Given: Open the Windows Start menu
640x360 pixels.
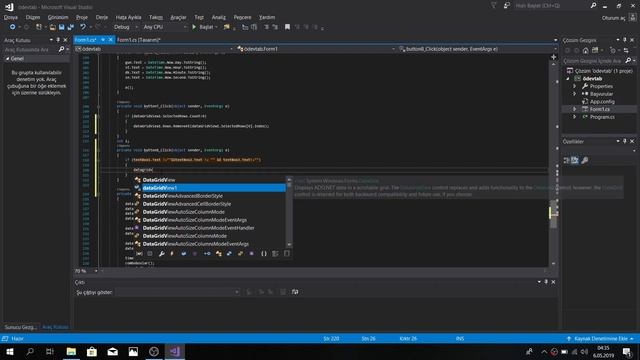Looking at the screenshot, I should [x=10, y=351].
